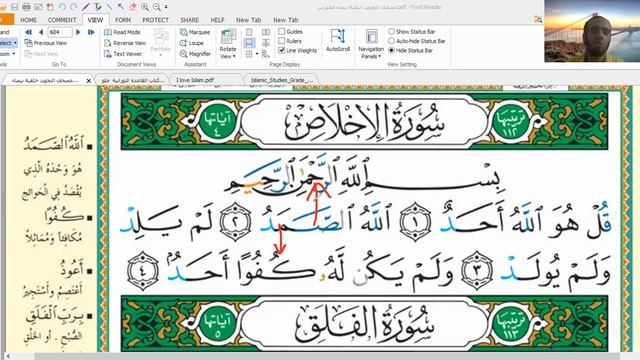640x360 pixels.
Task: Switch to the COMMENT ribbon tab
Action: (62, 20)
